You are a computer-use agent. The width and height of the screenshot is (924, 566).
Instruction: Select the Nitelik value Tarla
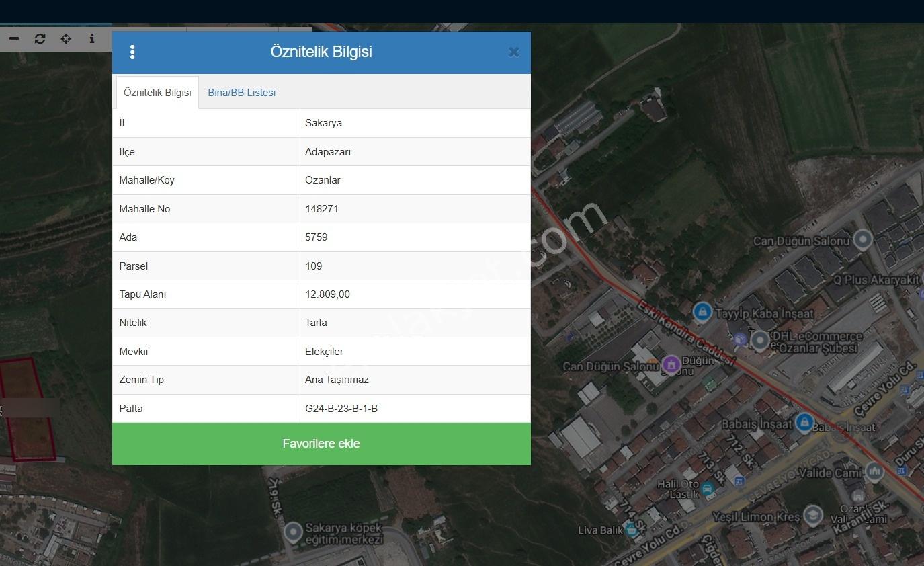[x=316, y=323]
